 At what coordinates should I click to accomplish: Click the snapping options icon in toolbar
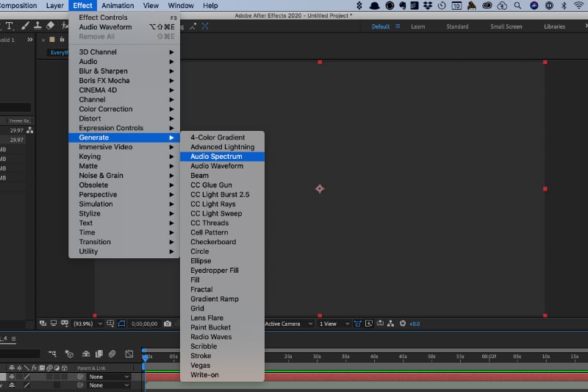(205, 26)
